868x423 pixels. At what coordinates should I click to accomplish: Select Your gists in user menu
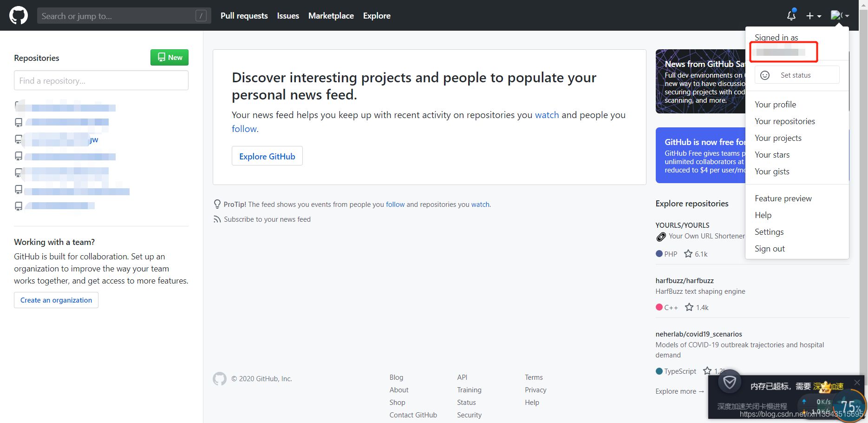[x=772, y=172]
